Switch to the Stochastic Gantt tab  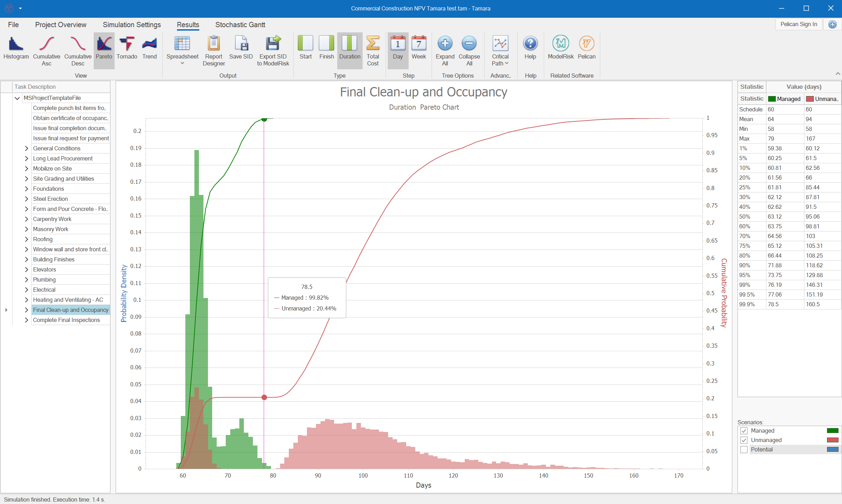click(240, 25)
